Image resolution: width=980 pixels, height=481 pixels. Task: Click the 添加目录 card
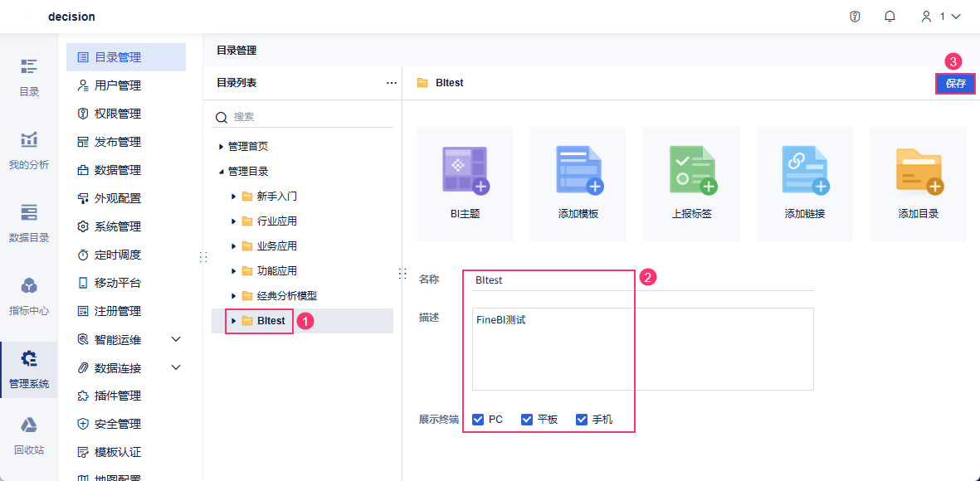pos(919,184)
